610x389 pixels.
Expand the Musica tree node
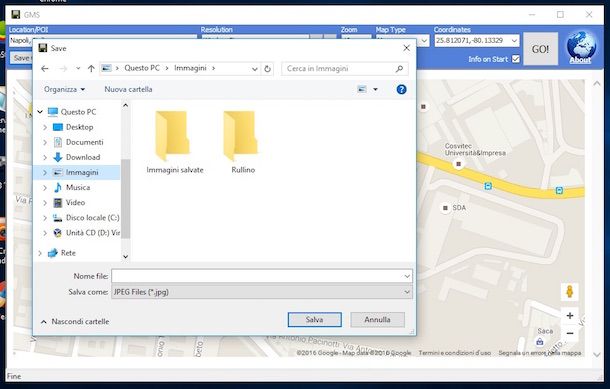click(x=45, y=187)
